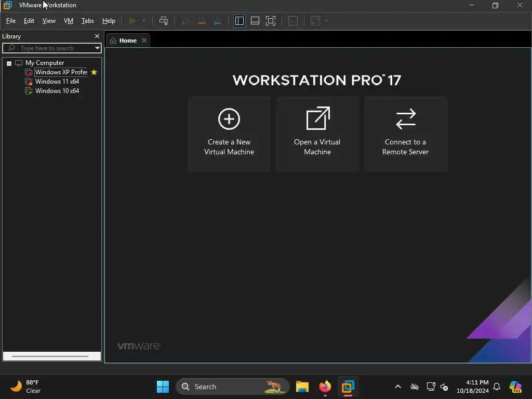Click the VMware Workstation taskbar icon
Viewport: 532px width, 399px height.
click(x=348, y=387)
